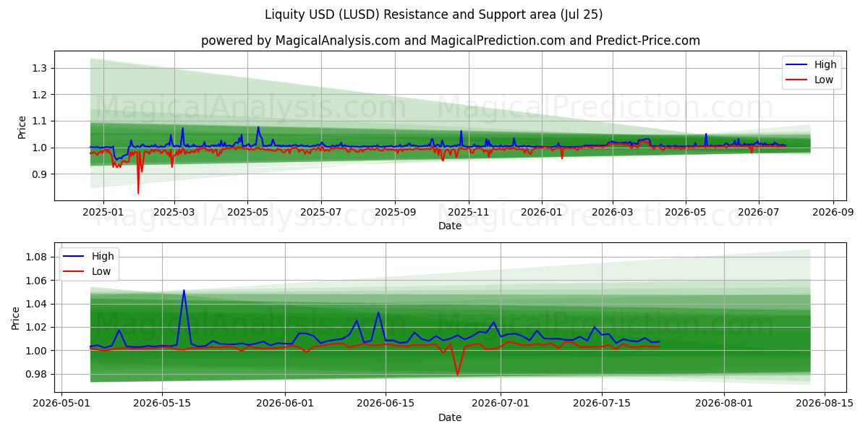Viewport: 868px width, 434px height.
Task: Click 'High' in the bottom chart legend
Action: pyautogui.click(x=103, y=256)
